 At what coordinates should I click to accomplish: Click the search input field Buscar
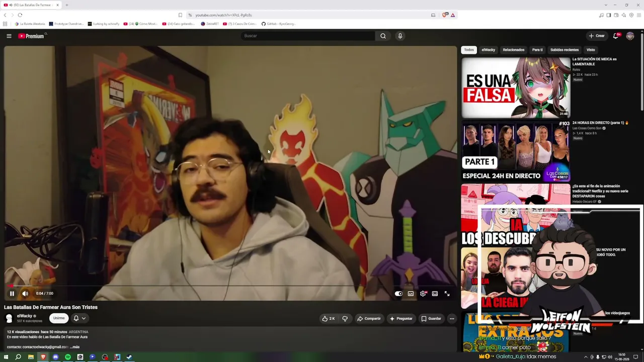click(x=308, y=36)
